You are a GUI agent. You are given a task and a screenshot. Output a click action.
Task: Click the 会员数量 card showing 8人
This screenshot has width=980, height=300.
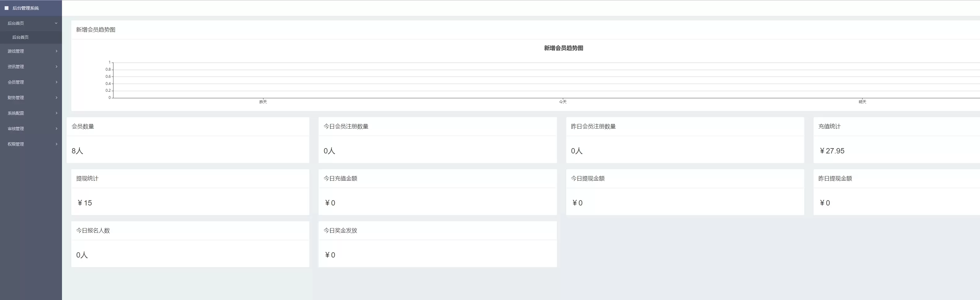[188, 140]
